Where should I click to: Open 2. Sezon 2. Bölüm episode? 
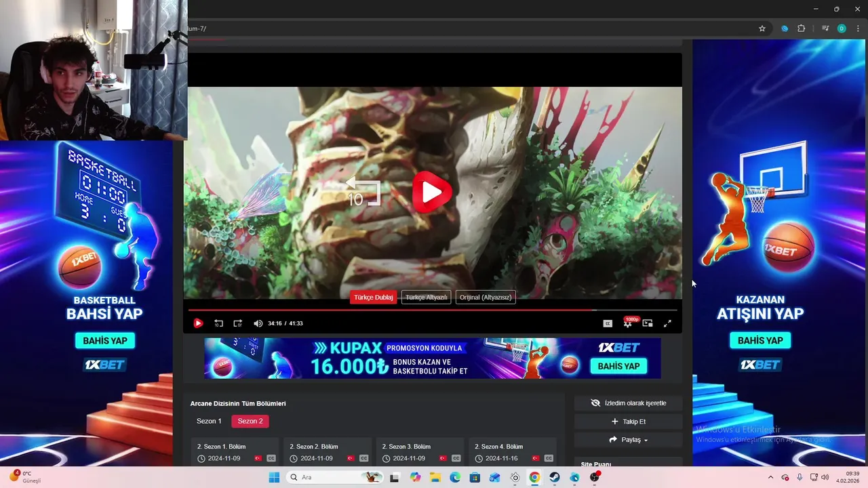coord(328,452)
